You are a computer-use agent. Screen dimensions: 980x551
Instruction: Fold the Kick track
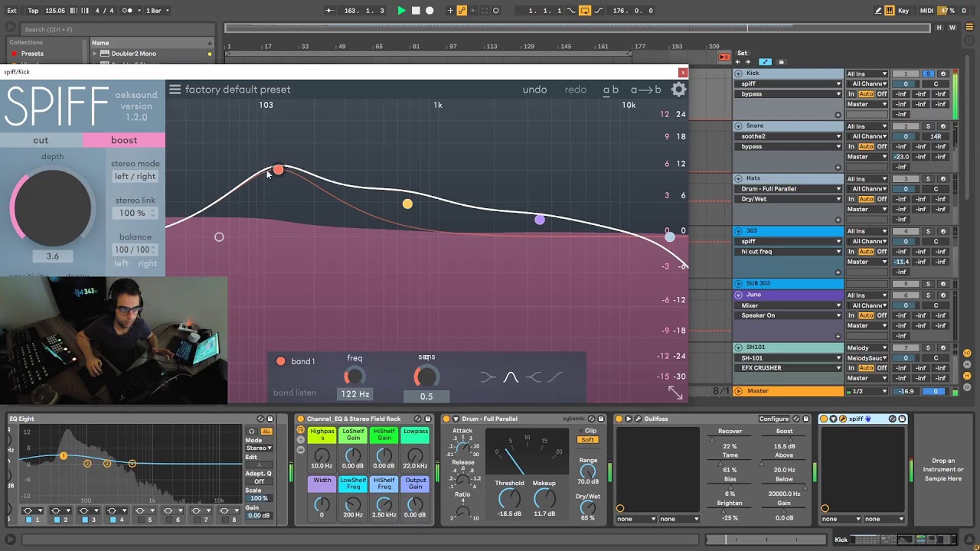[x=738, y=73]
